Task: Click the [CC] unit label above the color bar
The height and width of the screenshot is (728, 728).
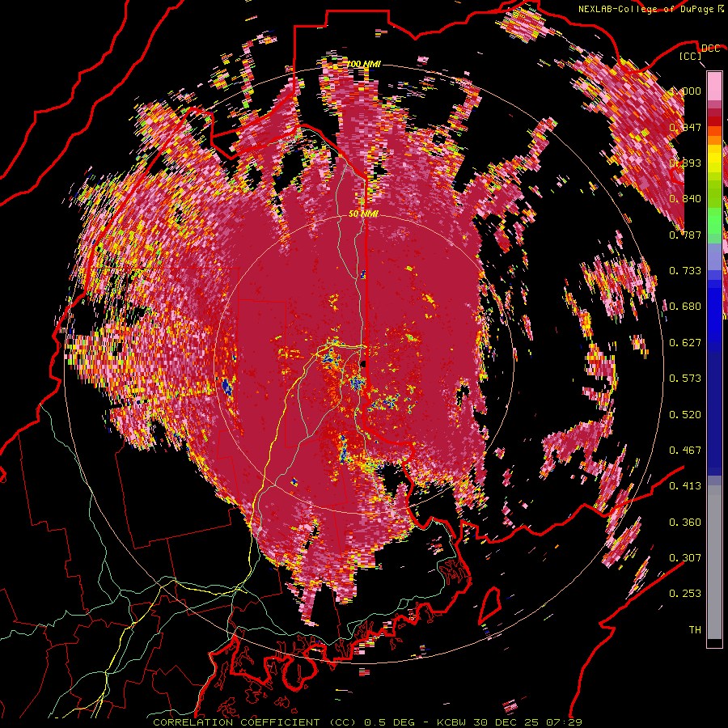Action: point(691,56)
